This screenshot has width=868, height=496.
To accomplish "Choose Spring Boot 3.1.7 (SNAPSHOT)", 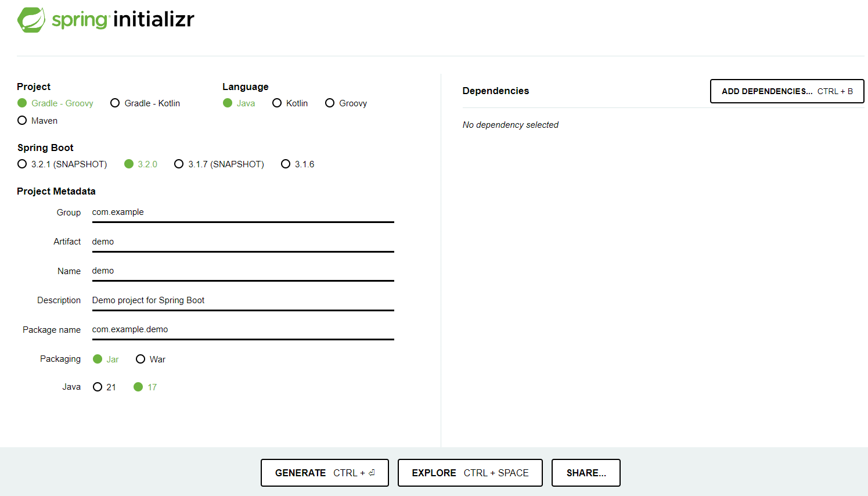I will (219, 164).
